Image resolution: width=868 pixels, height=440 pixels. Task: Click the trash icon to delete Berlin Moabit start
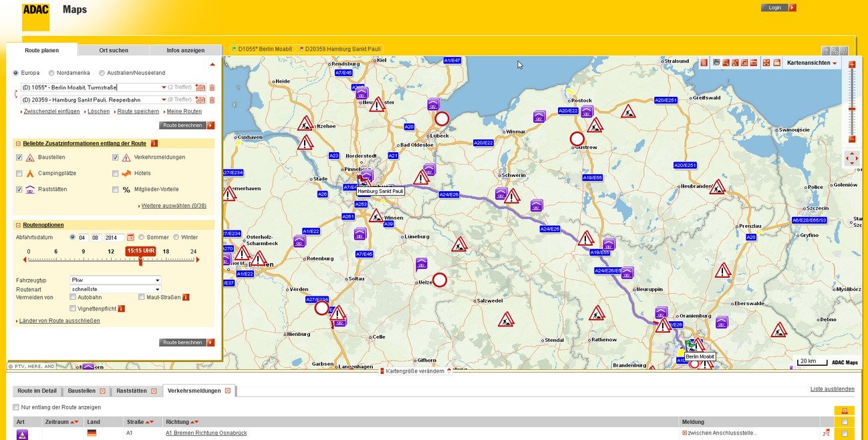(x=212, y=87)
